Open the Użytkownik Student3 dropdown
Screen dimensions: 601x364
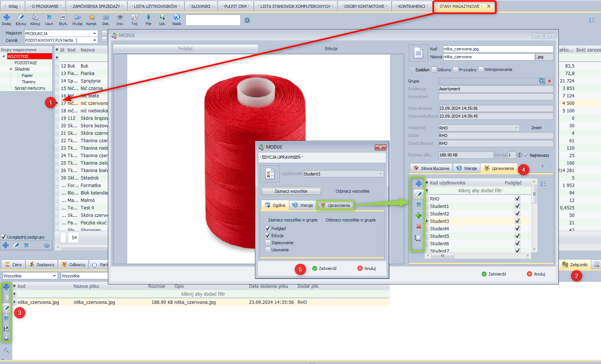(380, 174)
